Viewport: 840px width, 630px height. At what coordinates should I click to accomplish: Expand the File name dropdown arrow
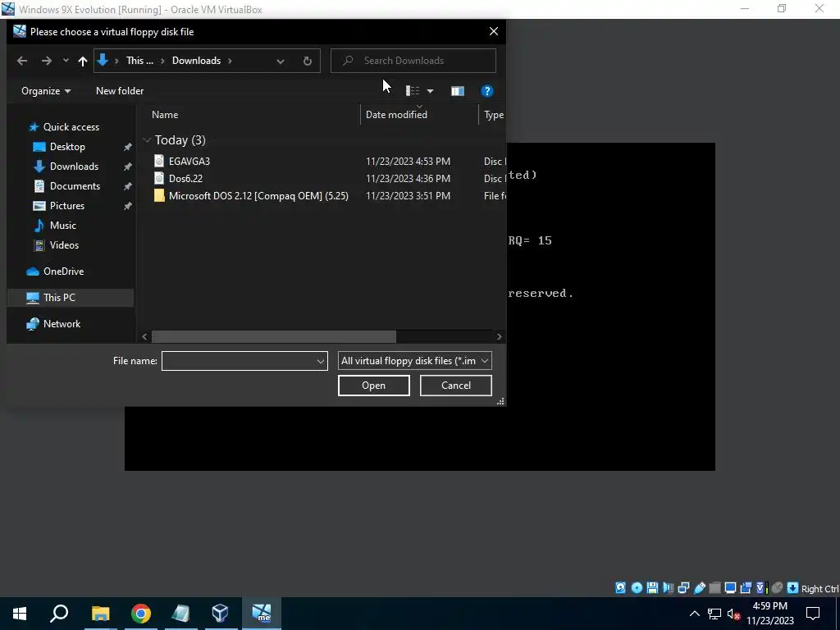point(321,361)
